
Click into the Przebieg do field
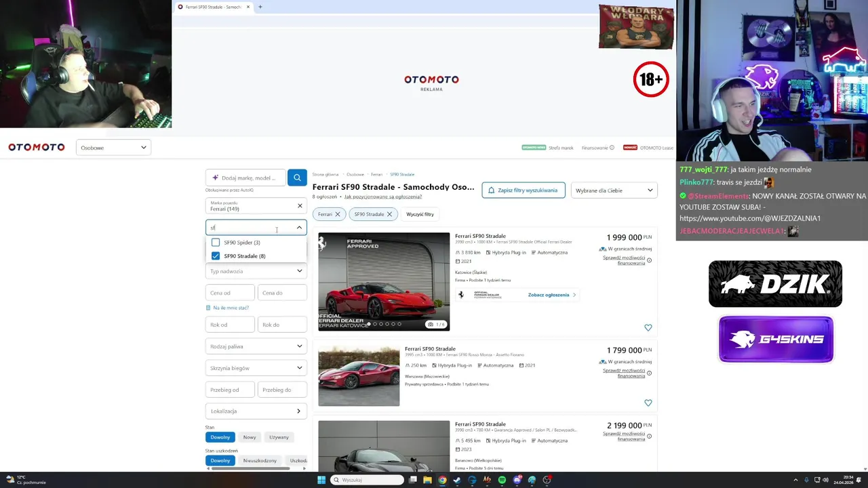282,390
